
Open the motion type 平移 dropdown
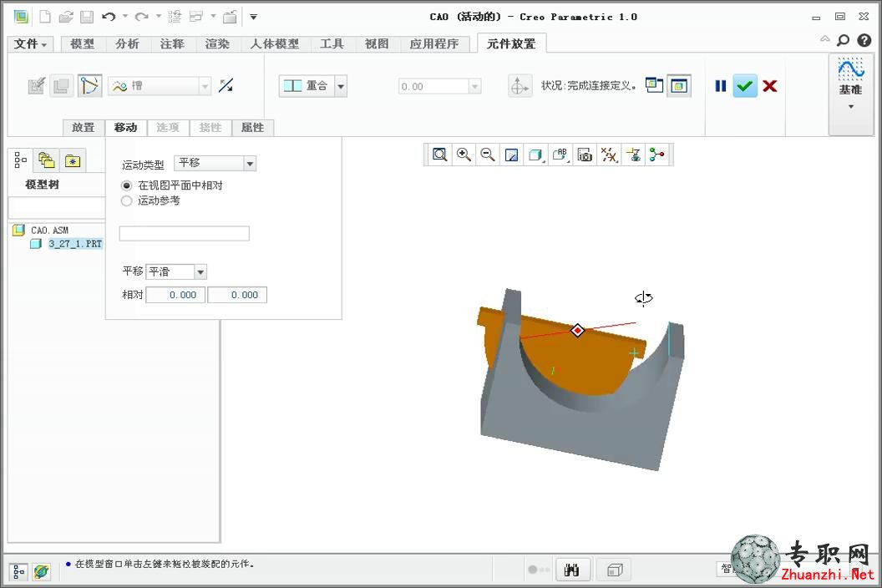[251, 163]
